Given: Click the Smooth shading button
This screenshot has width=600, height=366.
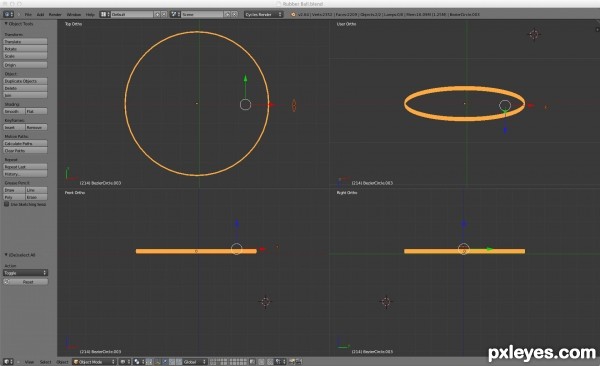Looking at the screenshot, I should point(14,111).
